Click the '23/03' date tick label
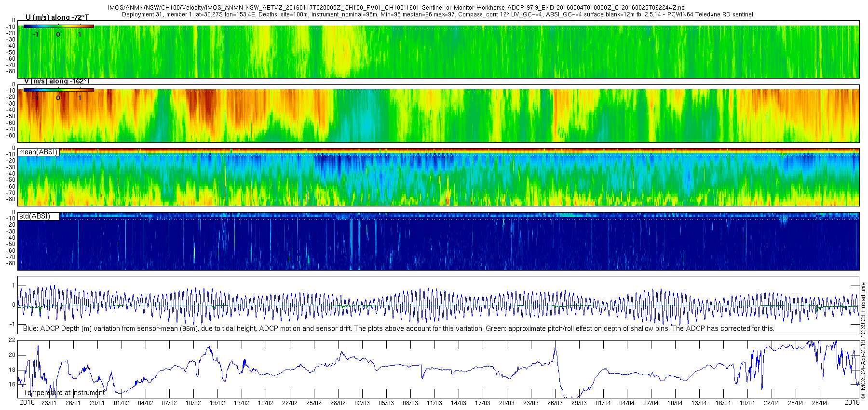This screenshot has height=410, width=868. 531,403
